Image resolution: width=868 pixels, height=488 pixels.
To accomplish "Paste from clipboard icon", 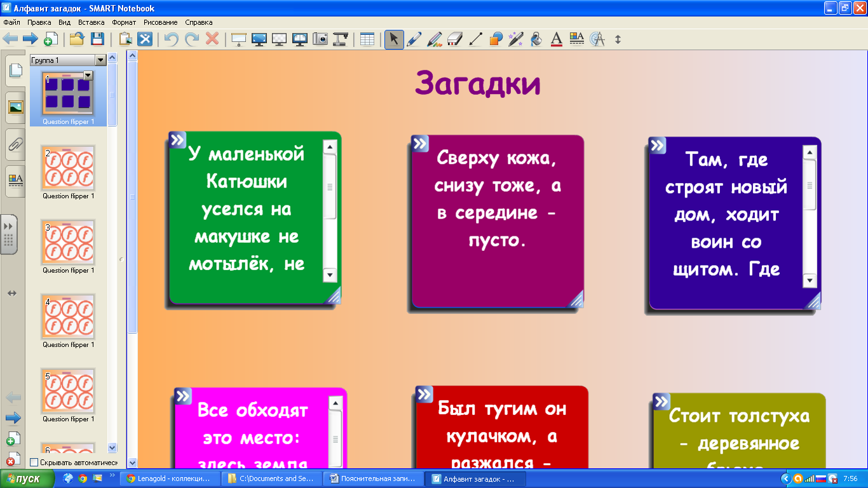I will point(126,39).
